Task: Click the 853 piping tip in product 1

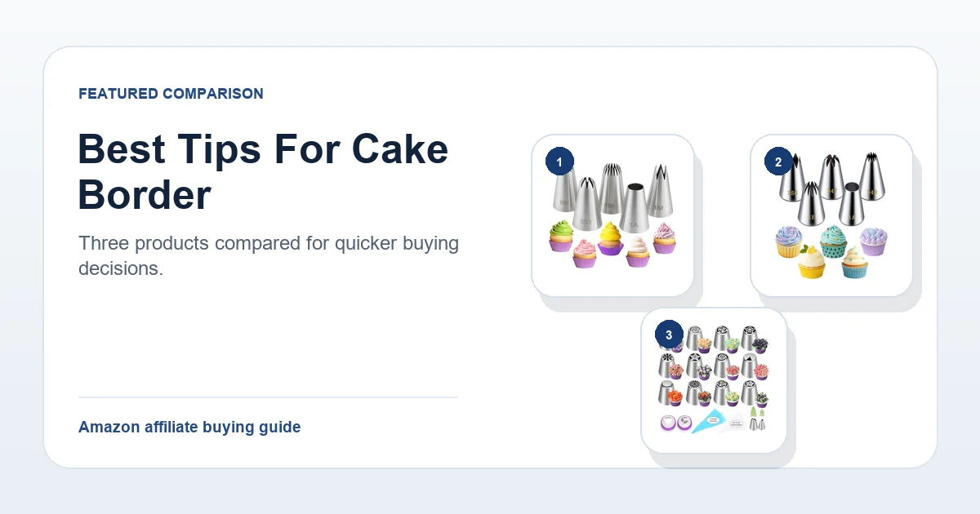Action: [x=587, y=204]
